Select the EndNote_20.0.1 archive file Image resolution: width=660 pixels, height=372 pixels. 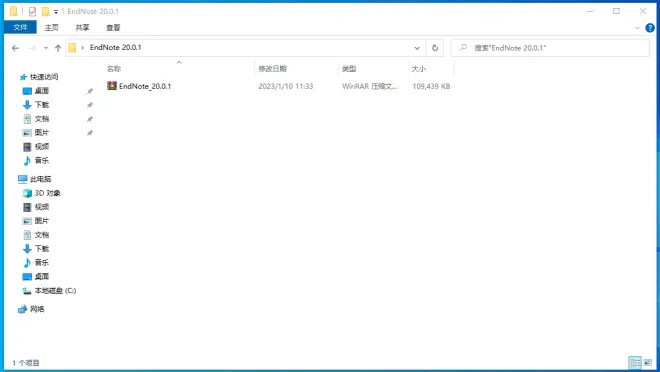[x=145, y=86]
